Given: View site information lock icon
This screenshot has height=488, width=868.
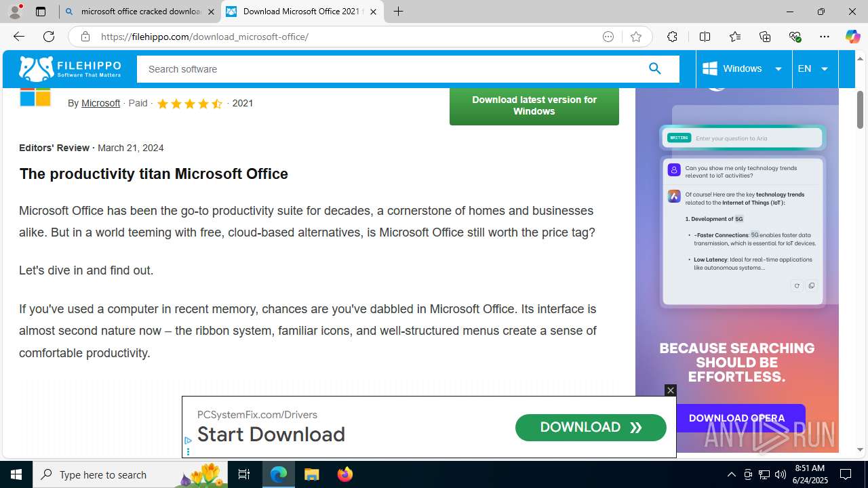Looking at the screenshot, I should 85,37.
